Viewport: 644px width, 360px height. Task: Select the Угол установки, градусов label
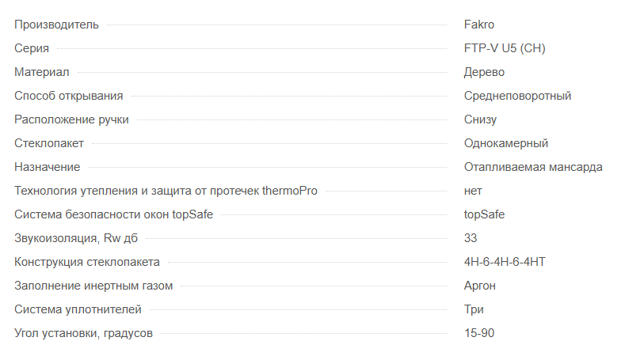pos(83,333)
